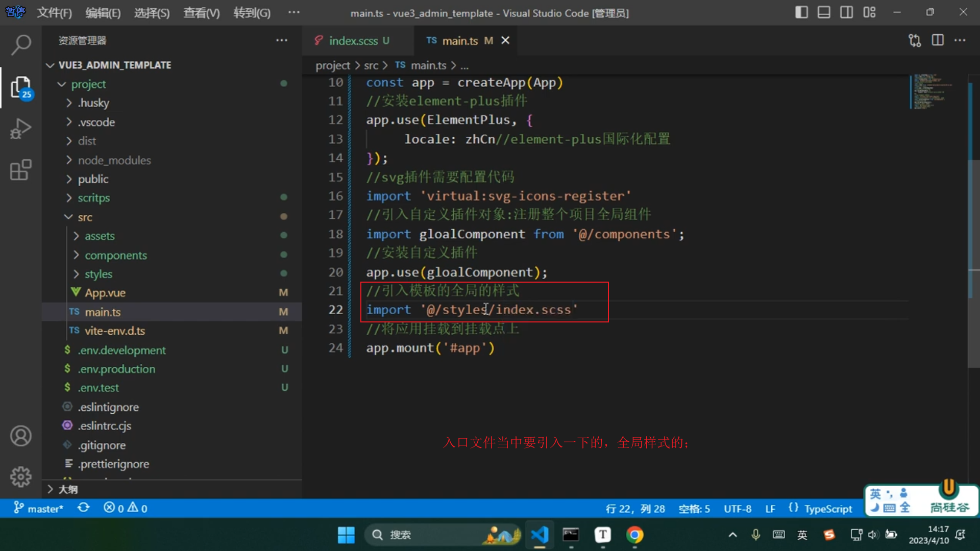980x551 pixels.
Task: Click the taskbar search box
Action: pos(442,535)
